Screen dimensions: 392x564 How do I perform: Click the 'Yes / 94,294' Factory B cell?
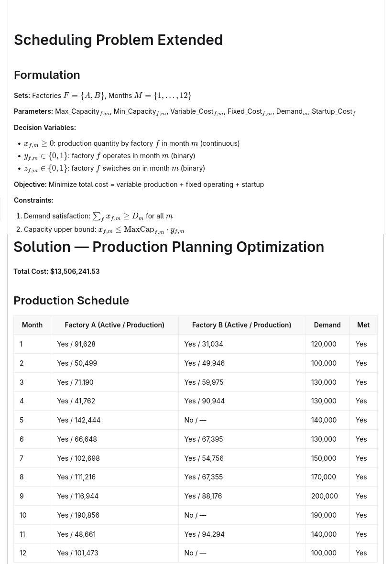click(241, 534)
